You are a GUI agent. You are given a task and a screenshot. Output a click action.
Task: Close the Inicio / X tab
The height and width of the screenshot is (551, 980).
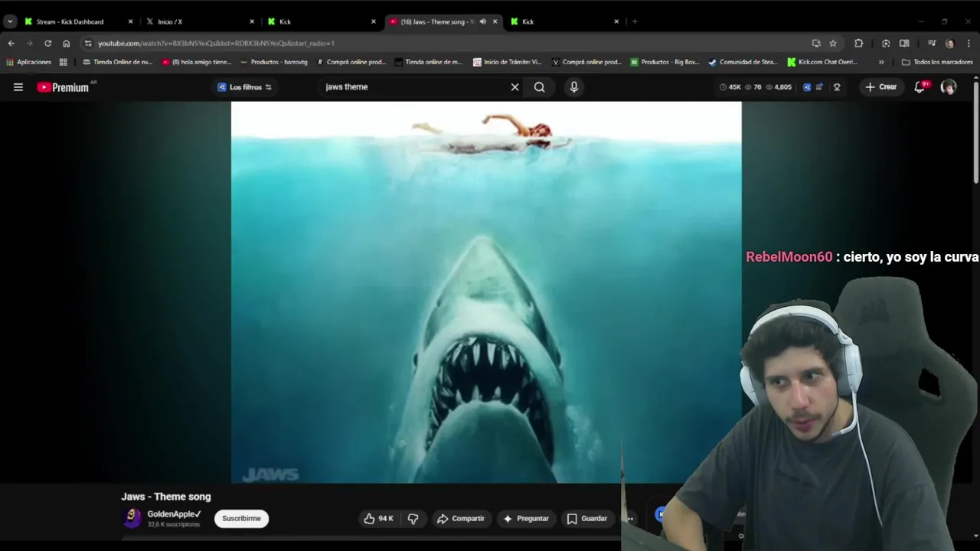[252, 21]
